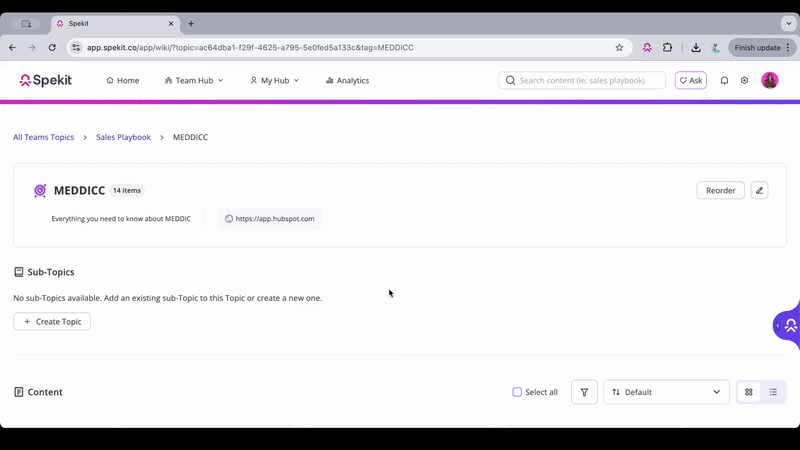800x450 pixels.
Task: Expand the Spekit side widget
Action: (x=787, y=326)
